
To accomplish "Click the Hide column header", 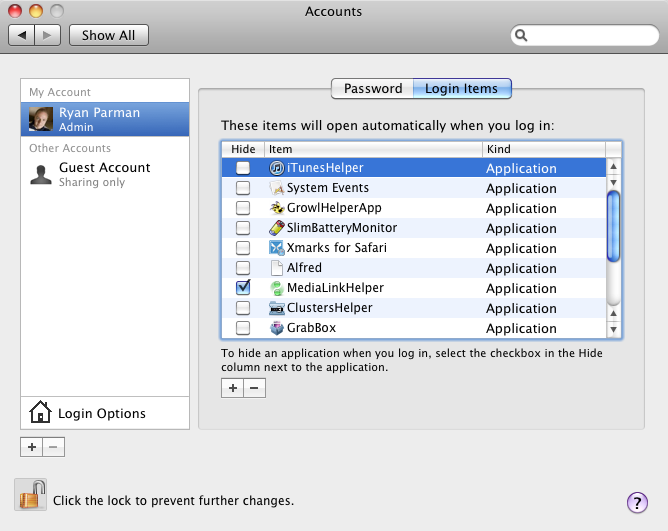I will (243, 149).
